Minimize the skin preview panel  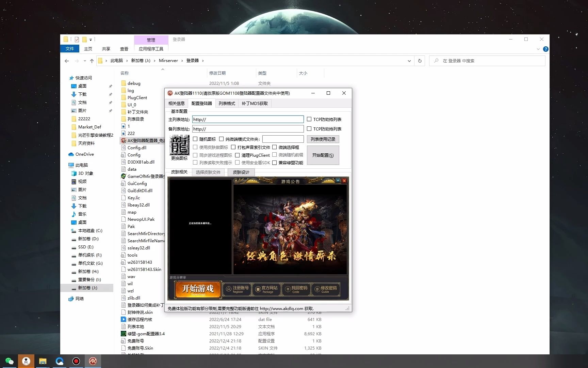(338, 181)
